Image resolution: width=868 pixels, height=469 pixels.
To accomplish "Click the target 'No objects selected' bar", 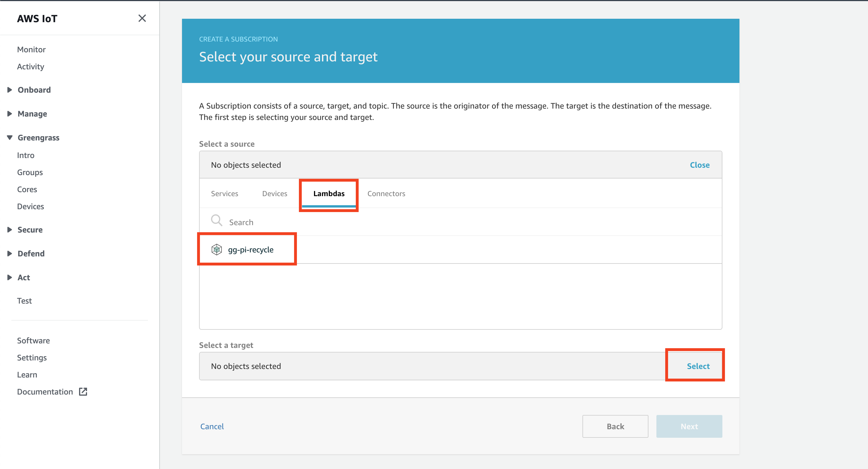I will click(460, 366).
